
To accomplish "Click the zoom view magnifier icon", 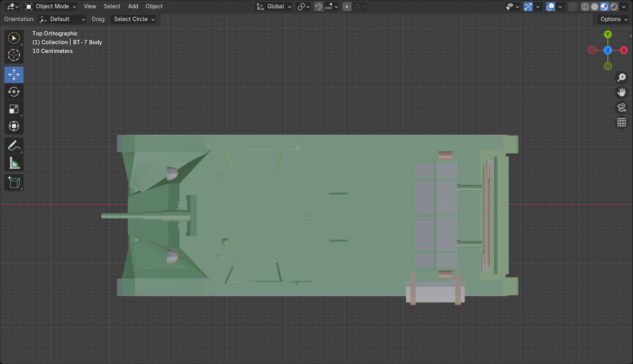I will [x=622, y=77].
